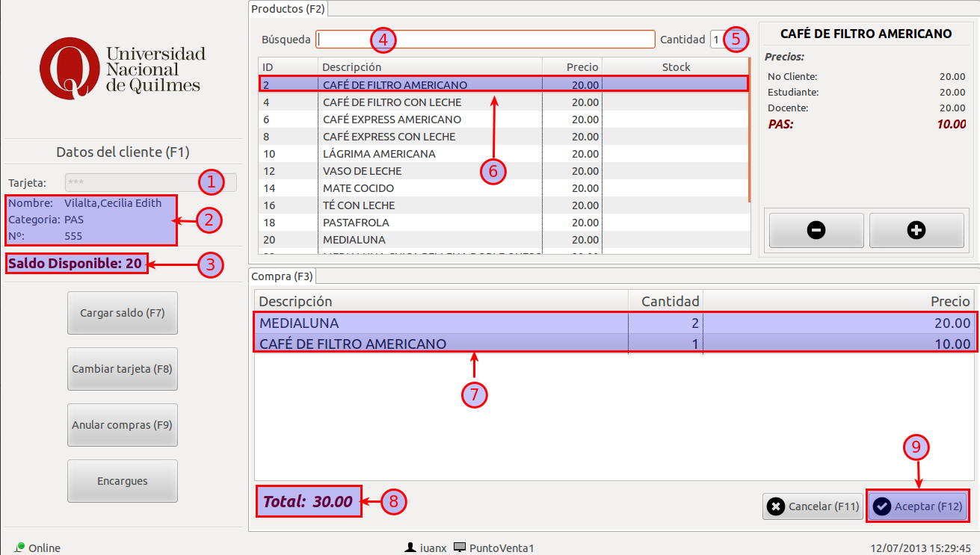Click the Cantidad quantity field
Image resolution: width=980 pixels, height=555 pixels.
pyautogui.click(x=716, y=39)
